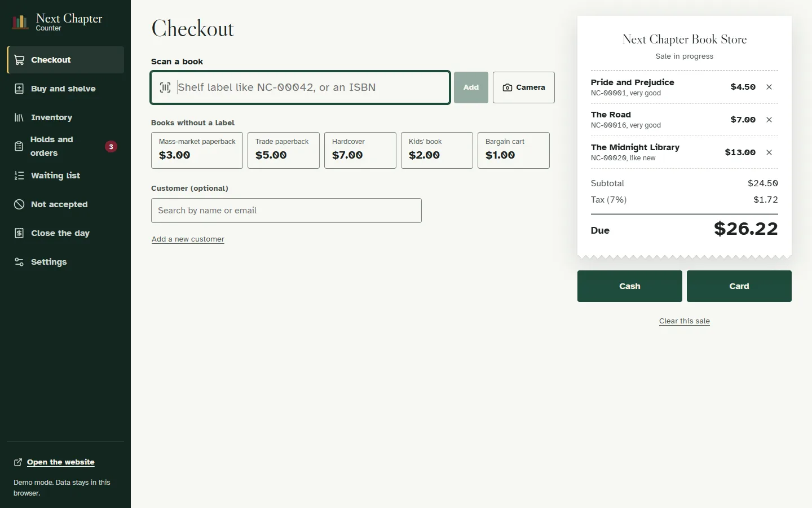Click the Buy and shelve plus icon
812x508 pixels.
click(19, 89)
